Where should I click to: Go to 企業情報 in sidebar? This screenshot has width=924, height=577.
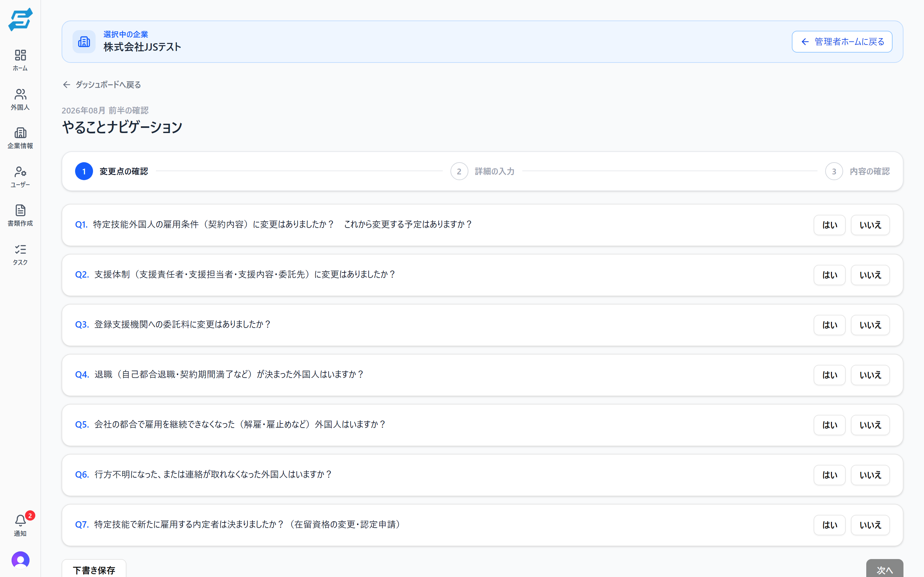[20, 138]
